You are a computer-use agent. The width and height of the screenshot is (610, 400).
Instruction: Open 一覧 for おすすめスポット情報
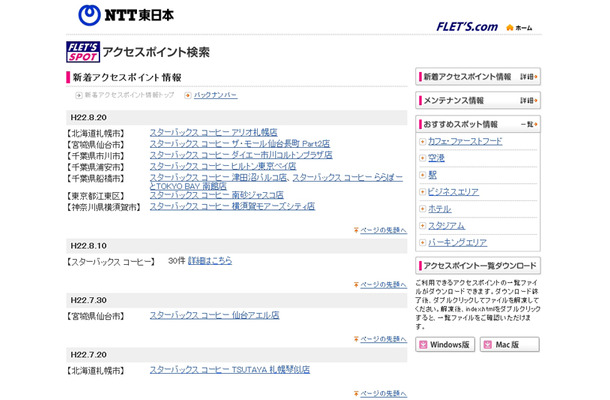529,125
